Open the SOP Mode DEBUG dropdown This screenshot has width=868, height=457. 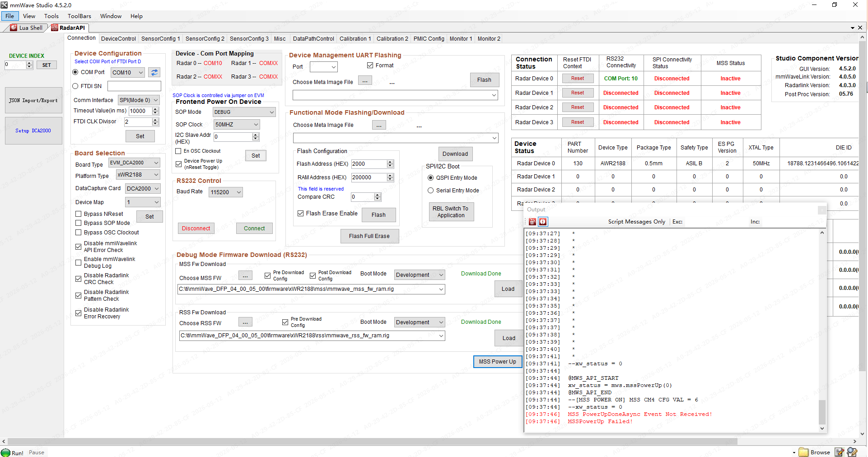[244, 112]
